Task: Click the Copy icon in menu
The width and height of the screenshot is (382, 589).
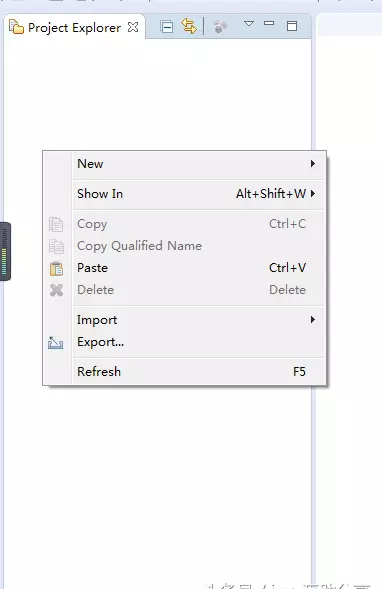Action: coord(56,224)
